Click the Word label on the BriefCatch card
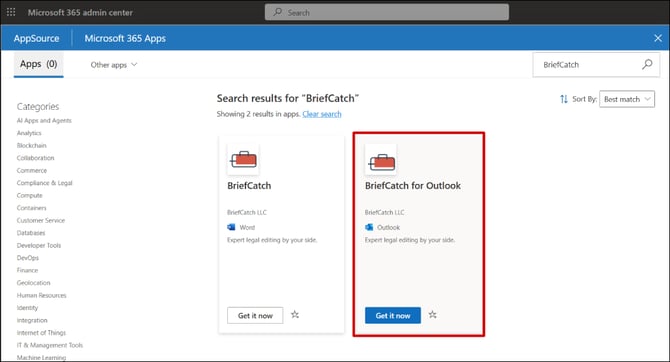The width and height of the screenshot is (670, 362). click(x=247, y=227)
